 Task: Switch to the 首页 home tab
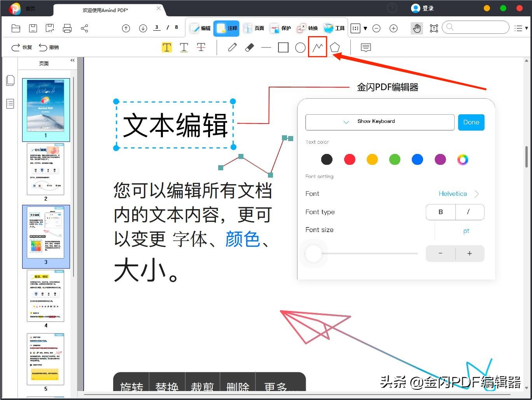coord(30,9)
